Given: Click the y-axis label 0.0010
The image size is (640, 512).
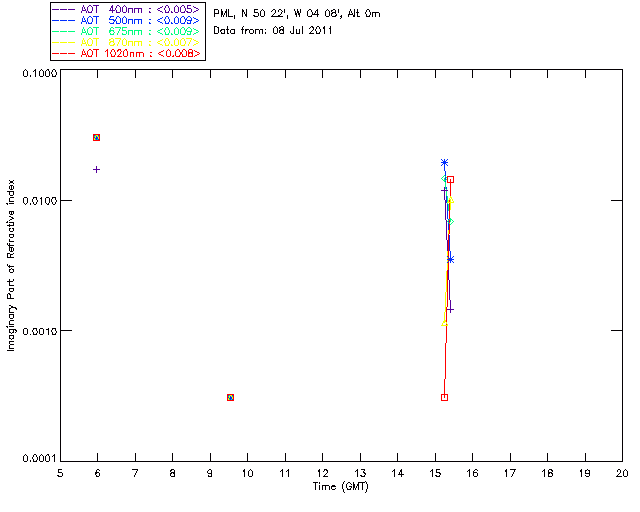Looking at the screenshot, I should pyautogui.click(x=40, y=331).
